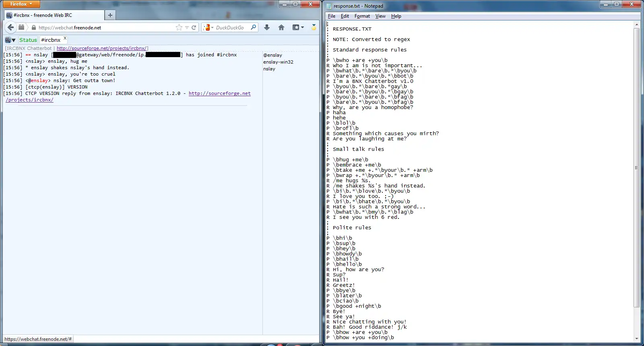Click the Notepad document icon in title bar
The height and width of the screenshot is (346, 644).
tap(328, 6)
